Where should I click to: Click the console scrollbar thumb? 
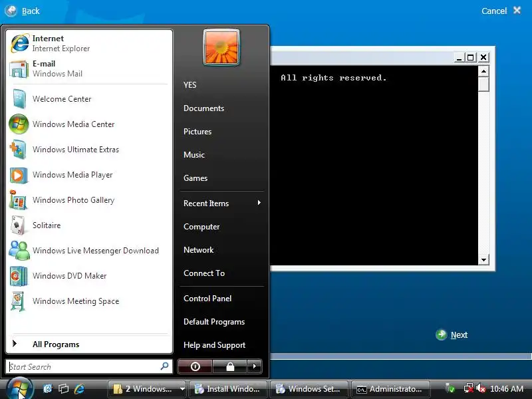(483, 84)
